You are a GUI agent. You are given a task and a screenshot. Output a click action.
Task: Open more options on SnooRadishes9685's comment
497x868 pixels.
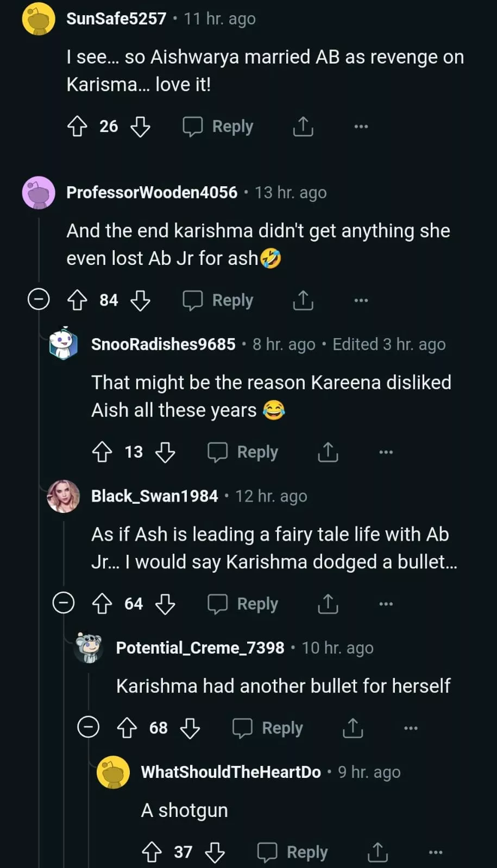386,452
